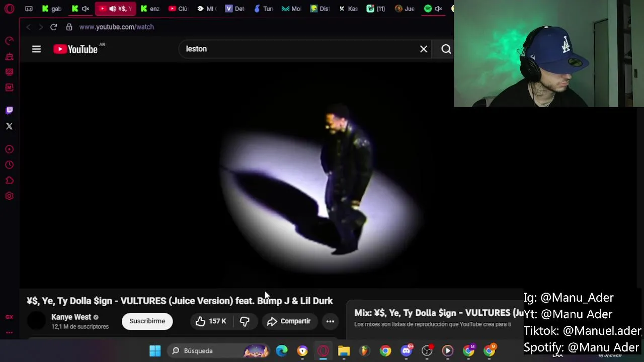
Task: Switch to the active '¥$, Y' YouTube tab
Action: pyautogui.click(x=115, y=9)
